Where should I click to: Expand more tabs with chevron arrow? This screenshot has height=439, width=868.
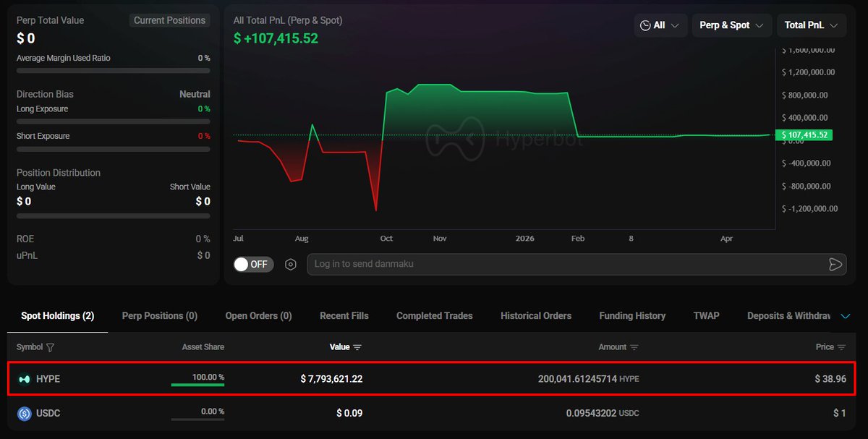click(x=846, y=316)
